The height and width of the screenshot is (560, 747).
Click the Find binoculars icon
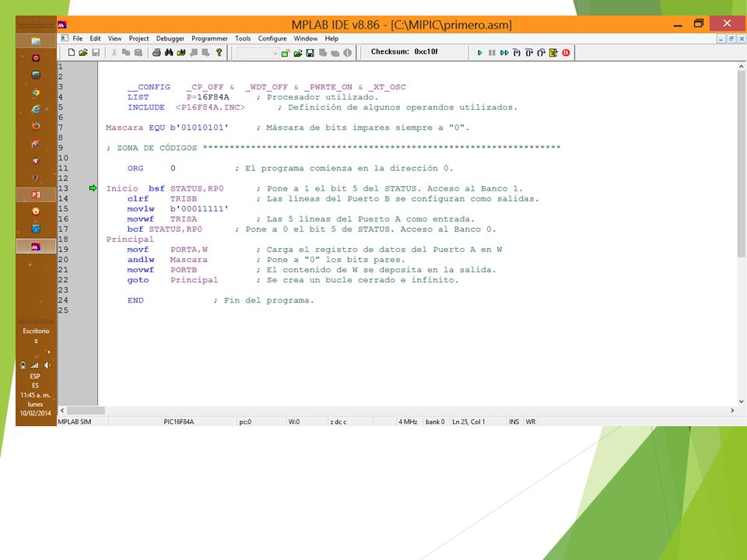(x=169, y=52)
